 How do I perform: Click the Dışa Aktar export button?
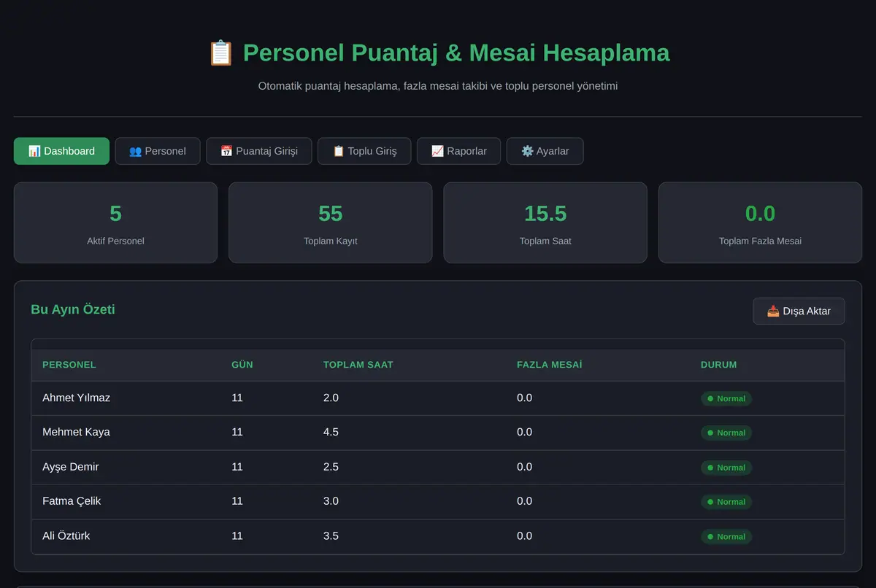[799, 311]
